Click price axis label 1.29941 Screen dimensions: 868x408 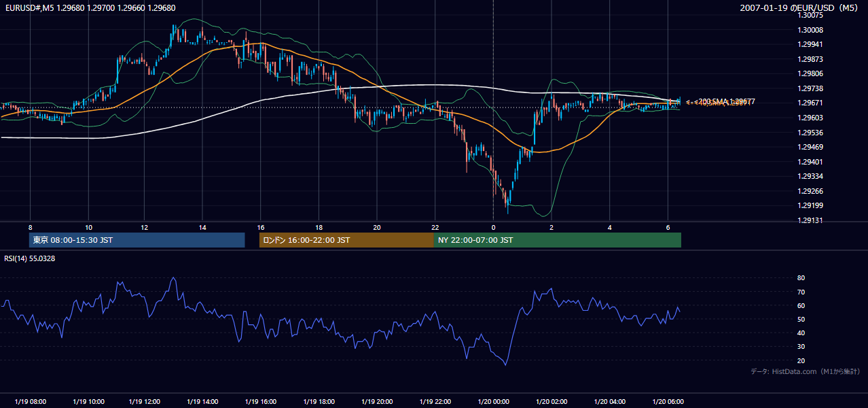click(x=810, y=44)
